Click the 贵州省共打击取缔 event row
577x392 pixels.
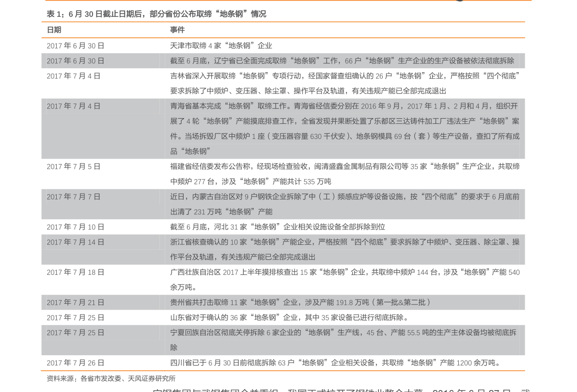click(x=300, y=302)
